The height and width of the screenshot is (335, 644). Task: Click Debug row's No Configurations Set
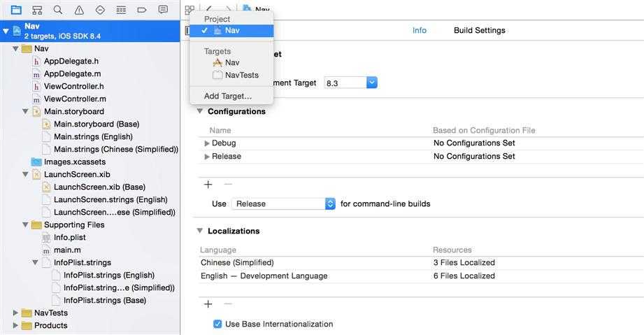[474, 143]
